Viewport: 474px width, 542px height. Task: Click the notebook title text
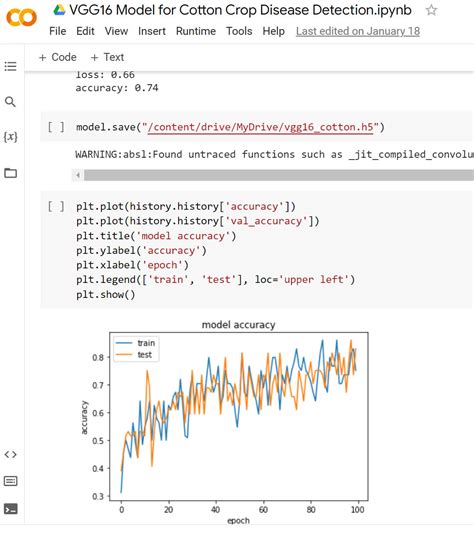(x=240, y=10)
